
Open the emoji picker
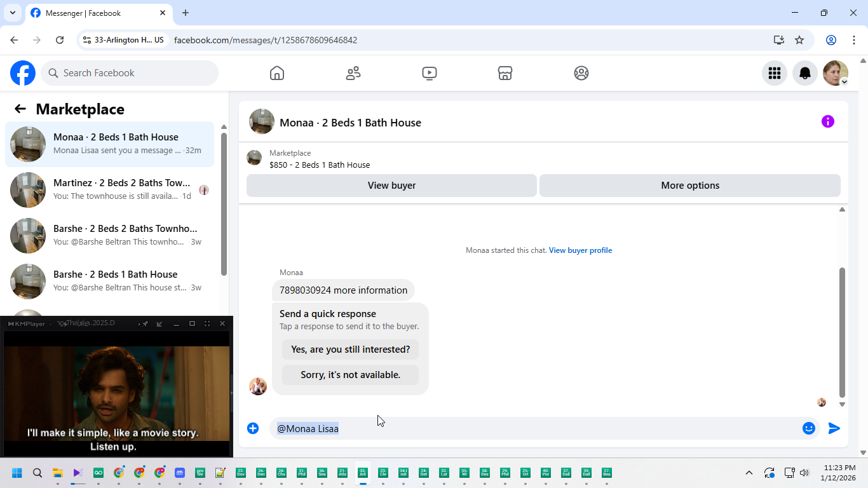[809, 428]
